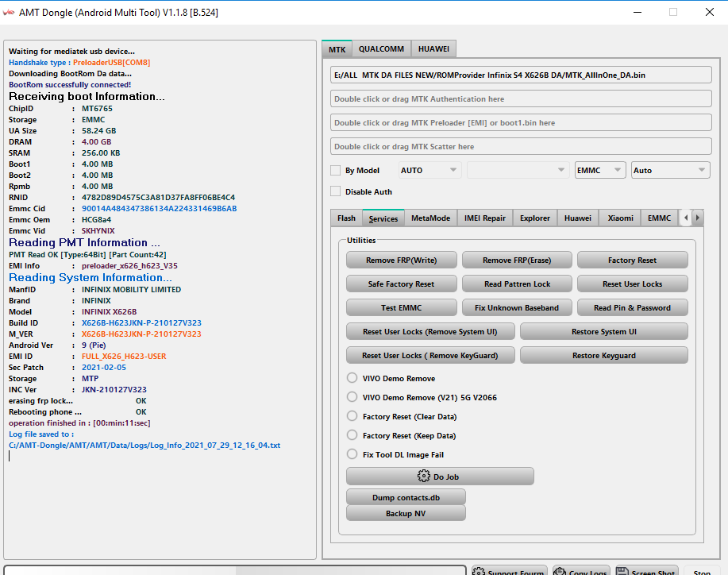The height and width of the screenshot is (575, 728).
Task: Click the Stop button
Action: 702,572
